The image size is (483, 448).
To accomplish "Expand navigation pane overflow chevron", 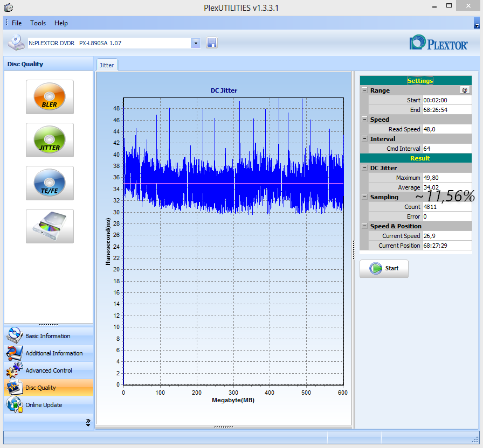I will click(88, 423).
